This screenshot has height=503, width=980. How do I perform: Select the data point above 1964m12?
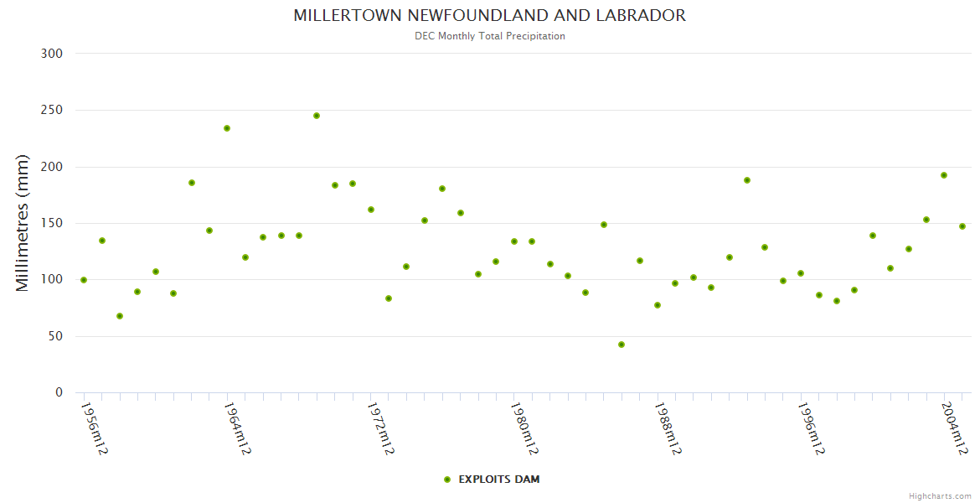click(x=227, y=128)
